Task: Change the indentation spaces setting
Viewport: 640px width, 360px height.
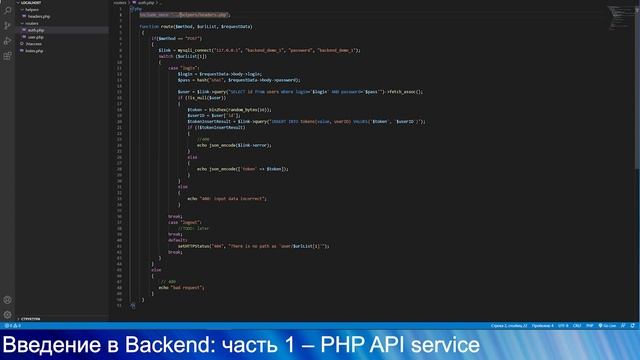Action: pyautogui.click(x=542, y=326)
